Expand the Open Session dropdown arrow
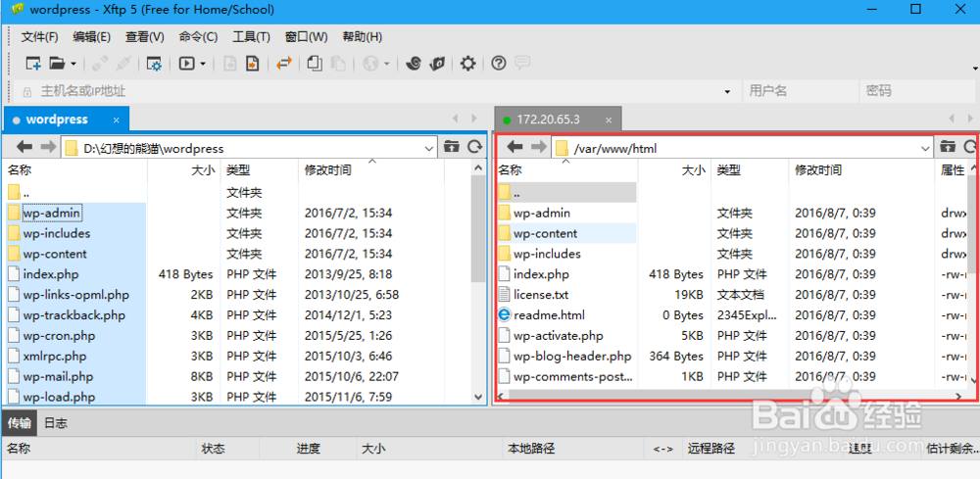The height and width of the screenshot is (479, 980). pos(73,64)
